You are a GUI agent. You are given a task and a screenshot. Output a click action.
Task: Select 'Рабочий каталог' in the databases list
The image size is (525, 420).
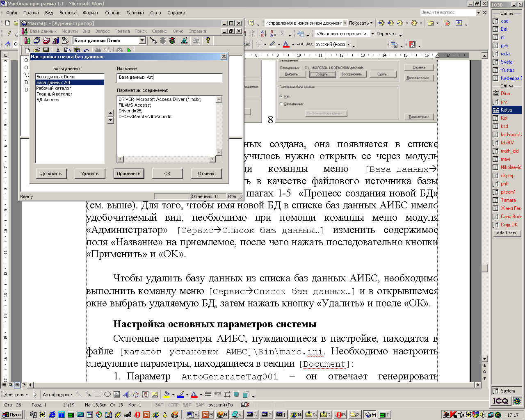coord(70,88)
